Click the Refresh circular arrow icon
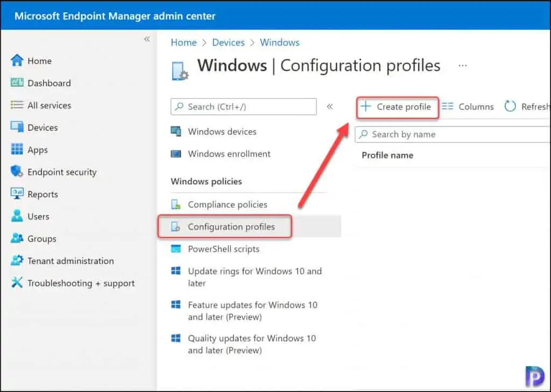 coord(510,106)
